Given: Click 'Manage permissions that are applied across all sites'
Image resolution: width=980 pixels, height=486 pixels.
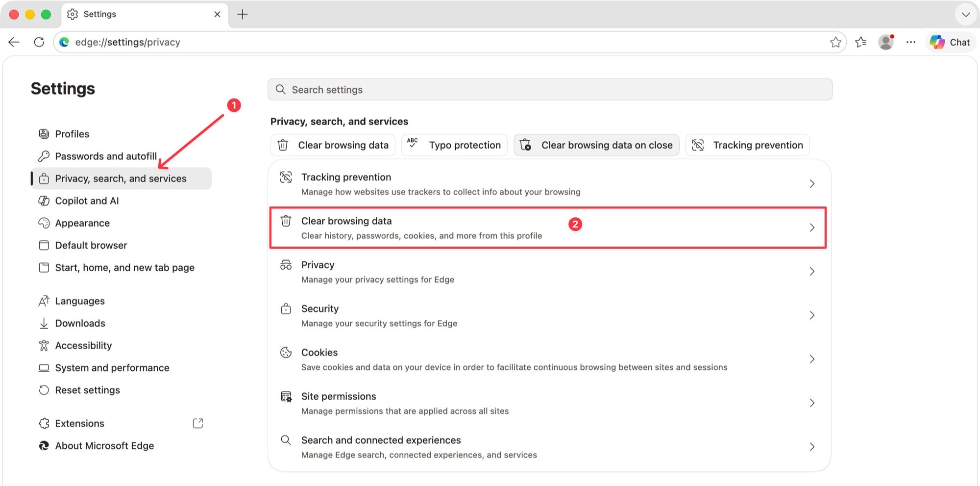Looking at the screenshot, I should click(405, 411).
